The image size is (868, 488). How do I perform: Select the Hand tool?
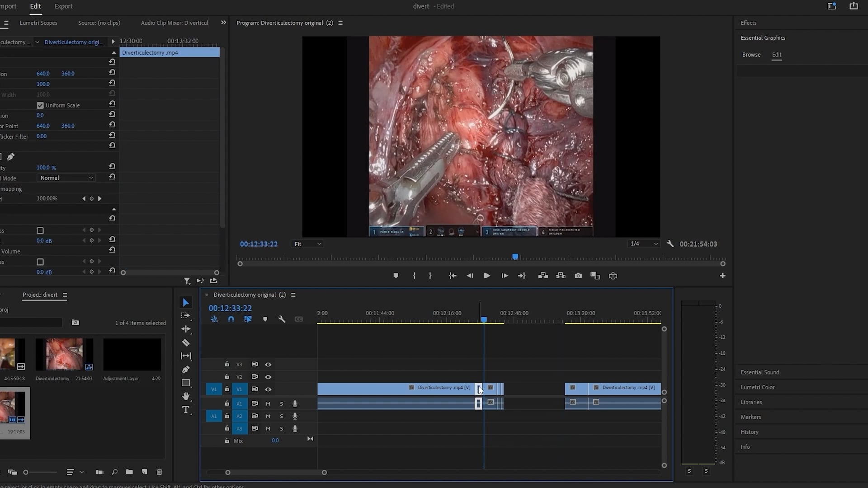186,396
